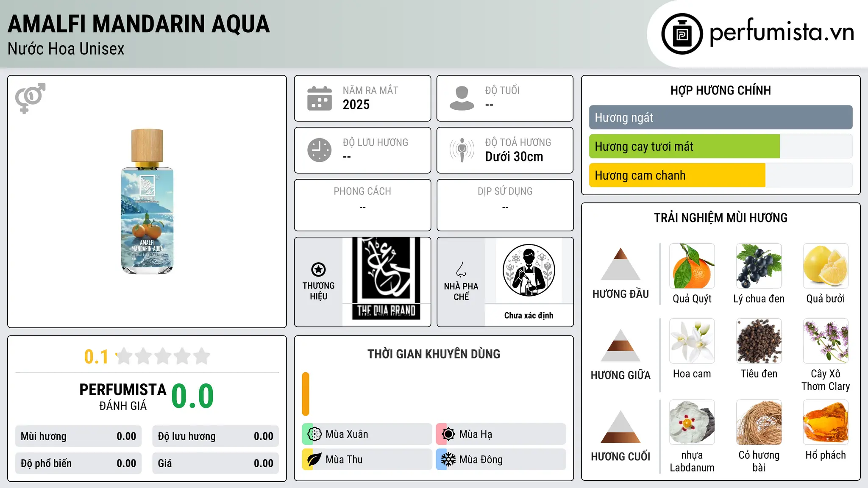Screen dimensions: 868x488
Task: Open The Dua Brand logo image
Action: pyautogui.click(x=386, y=278)
